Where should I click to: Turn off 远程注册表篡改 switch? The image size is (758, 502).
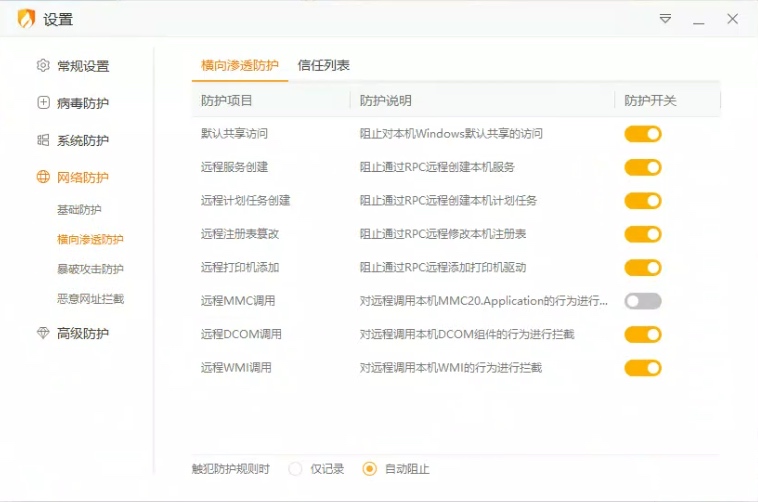[642, 234]
